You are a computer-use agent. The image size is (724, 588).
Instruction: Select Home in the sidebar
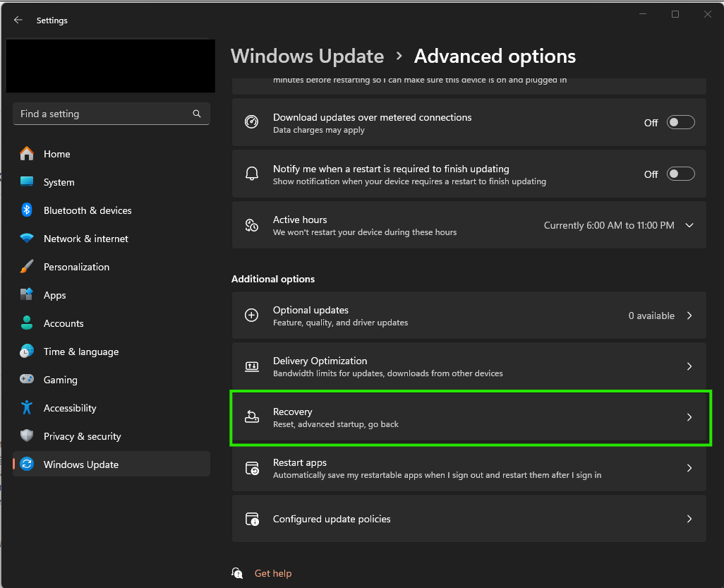pos(111,154)
